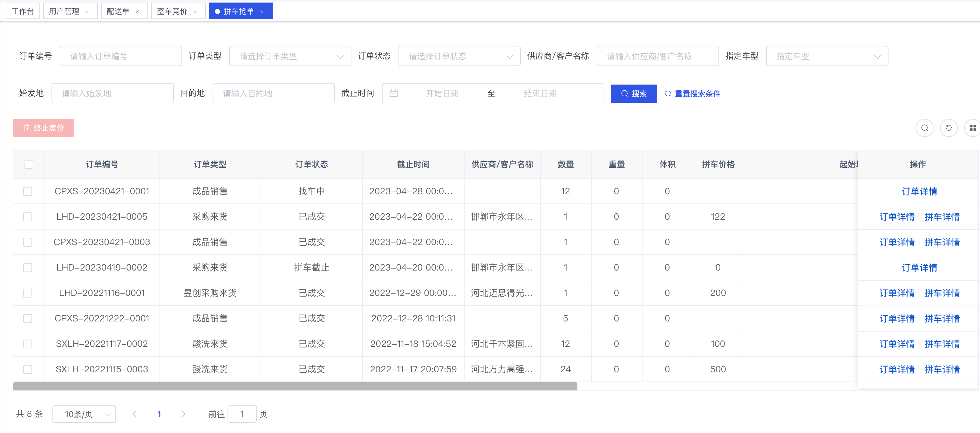Viewport: 980px width, 433px height.
Task: Click the 结束日期 date field
Action: pos(540,93)
